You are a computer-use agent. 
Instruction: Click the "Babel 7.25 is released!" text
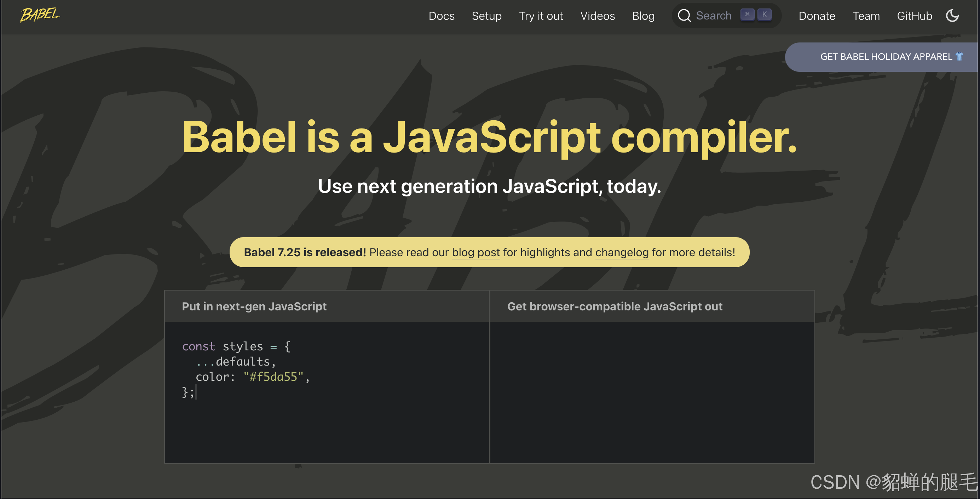pos(305,252)
